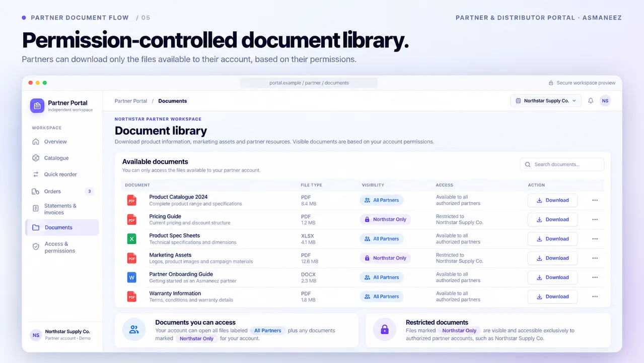644x363 pixels.
Task: Click the Partner Portal logo icon
Action: 37,105
